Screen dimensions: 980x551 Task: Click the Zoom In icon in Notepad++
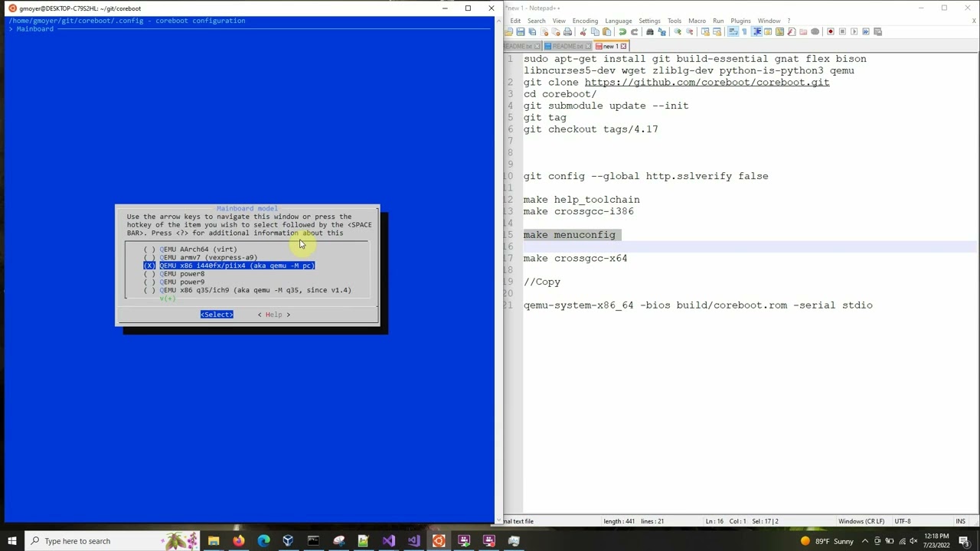(x=677, y=31)
